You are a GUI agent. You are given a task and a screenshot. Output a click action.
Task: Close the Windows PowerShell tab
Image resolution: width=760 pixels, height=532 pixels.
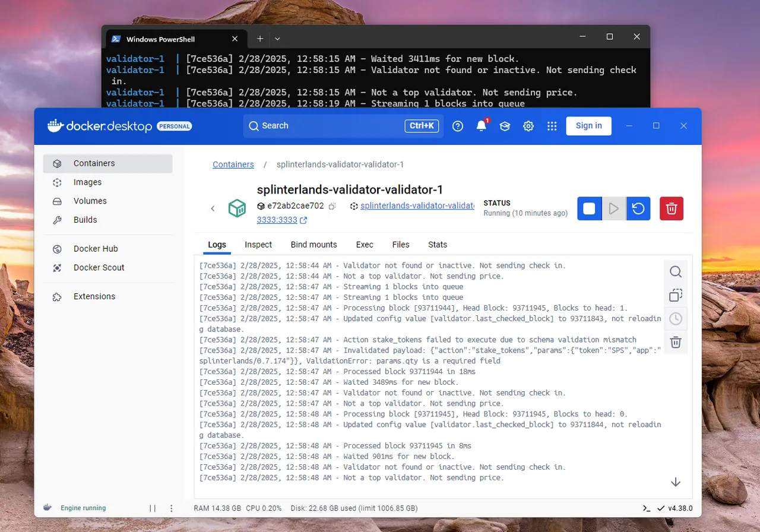pyautogui.click(x=235, y=39)
